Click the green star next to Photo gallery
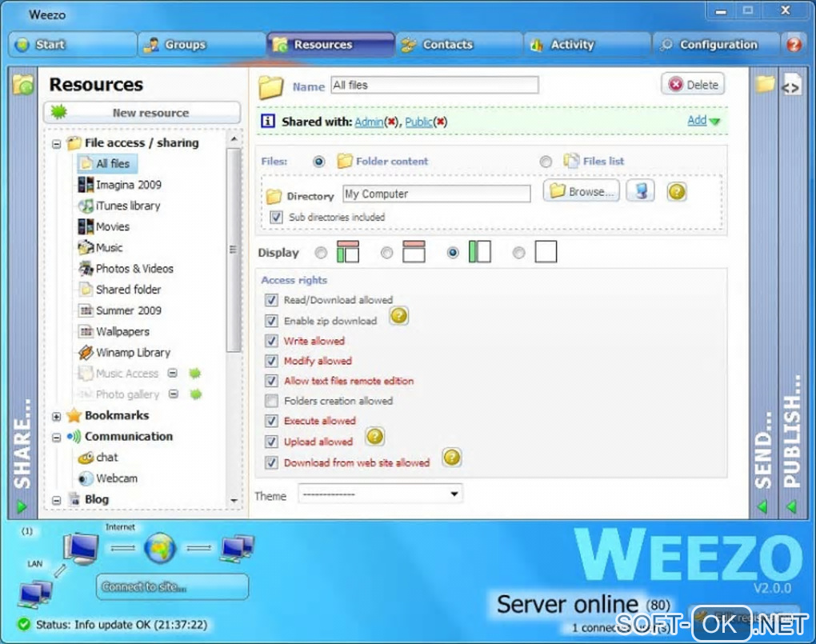Image resolution: width=816 pixels, height=644 pixels. click(196, 394)
